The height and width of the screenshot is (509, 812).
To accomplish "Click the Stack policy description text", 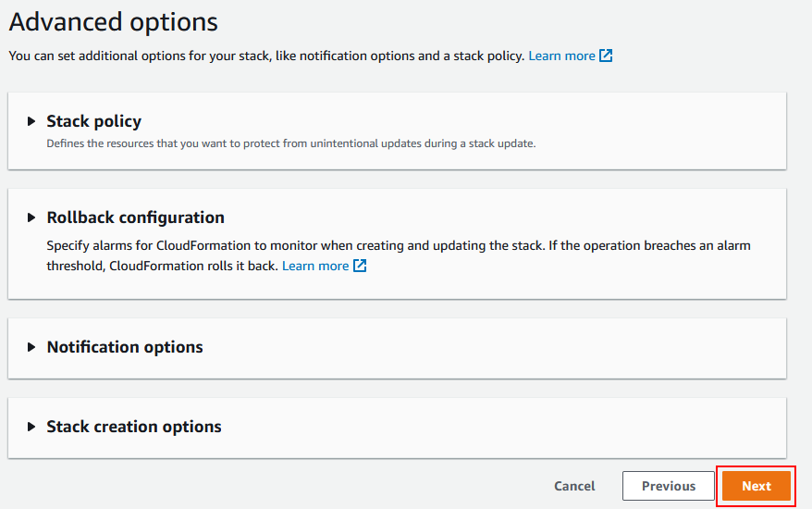I will 291,143.
